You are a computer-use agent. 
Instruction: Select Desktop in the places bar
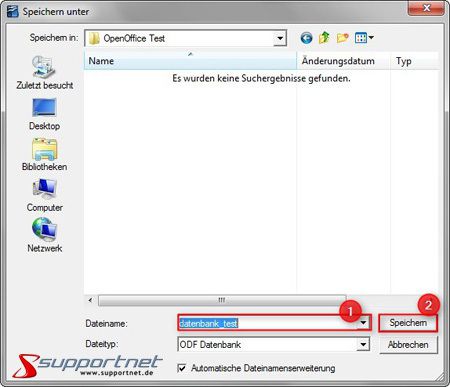point(44,114)
